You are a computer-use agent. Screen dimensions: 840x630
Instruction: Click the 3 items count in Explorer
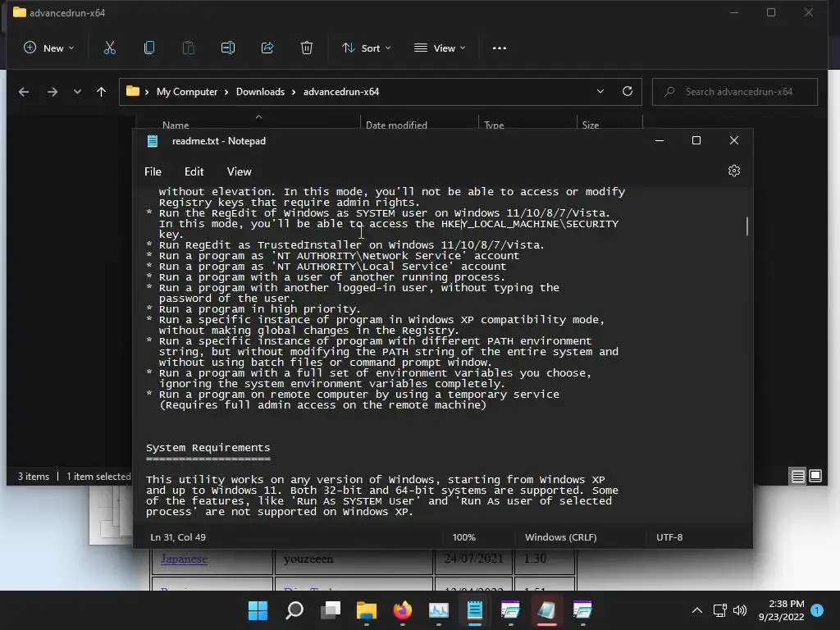(33, 477)
